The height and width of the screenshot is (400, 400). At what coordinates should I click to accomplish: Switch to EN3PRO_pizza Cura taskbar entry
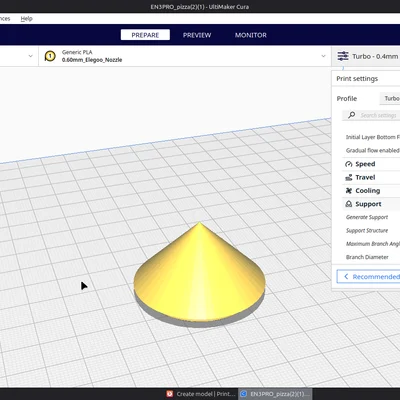coord(275,394)
